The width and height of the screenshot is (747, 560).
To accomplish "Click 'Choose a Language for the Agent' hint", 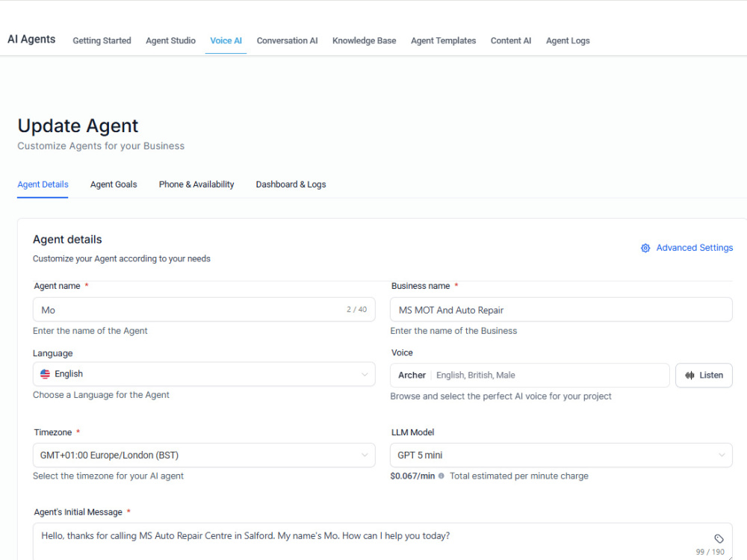I will pyautogui.click(x=101, y=395).
